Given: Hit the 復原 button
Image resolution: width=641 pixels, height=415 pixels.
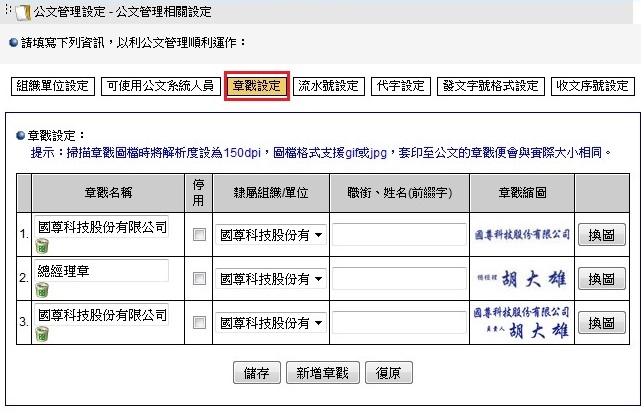Looking at the screenshot, I should (388, 373).
